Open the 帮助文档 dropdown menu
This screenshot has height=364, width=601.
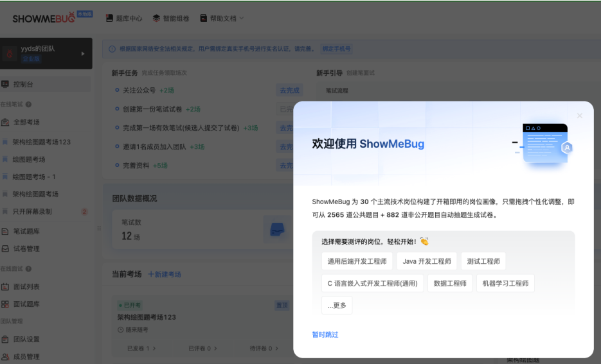222,19
